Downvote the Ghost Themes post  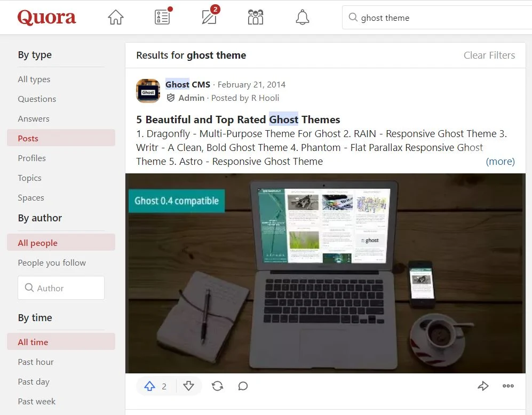pos(189,386)
